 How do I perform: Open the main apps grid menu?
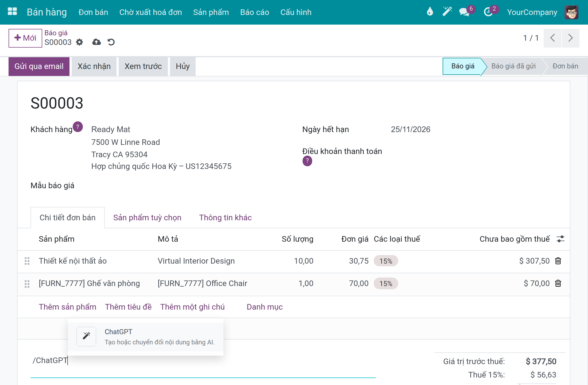(12, 12)
